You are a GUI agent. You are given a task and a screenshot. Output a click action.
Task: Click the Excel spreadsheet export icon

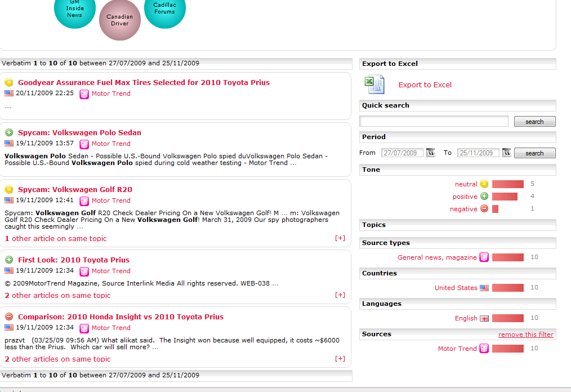pos(374,84)
